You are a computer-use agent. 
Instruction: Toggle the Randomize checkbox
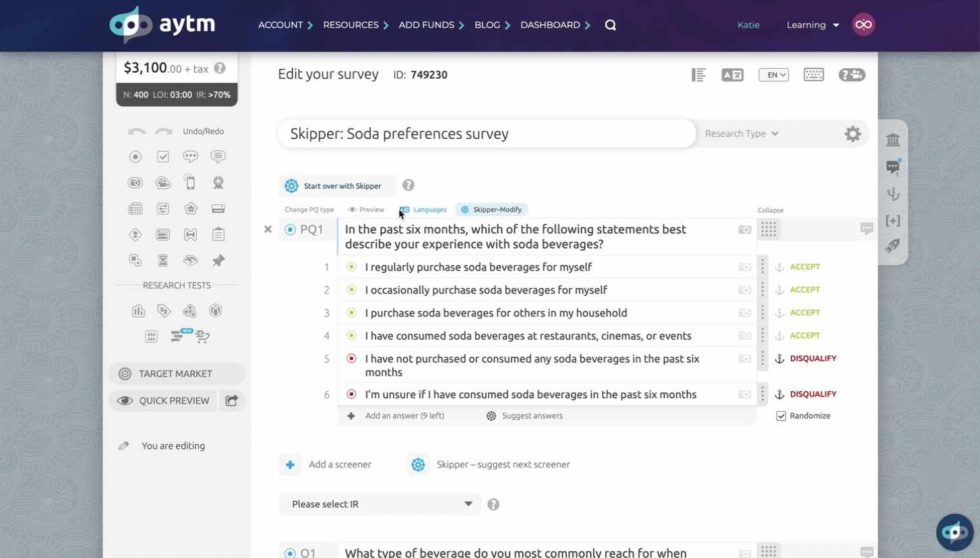point(780,416)
